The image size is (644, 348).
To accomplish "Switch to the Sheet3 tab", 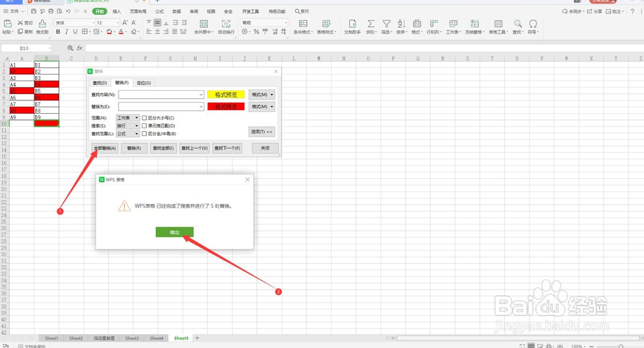I will (132, 338).
